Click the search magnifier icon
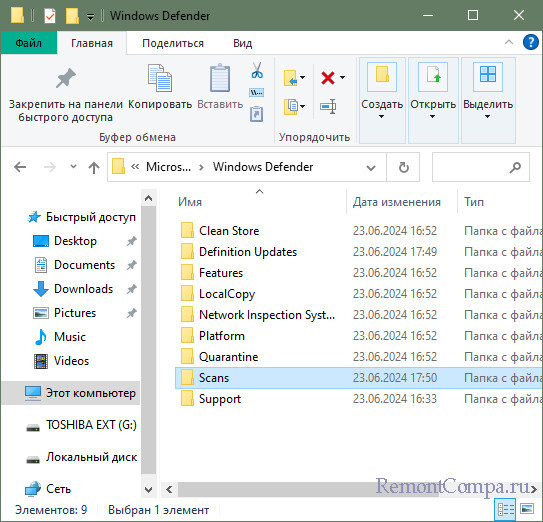This screenshot has height=522, width=543. pyautogui.click(x=515, y=168)
